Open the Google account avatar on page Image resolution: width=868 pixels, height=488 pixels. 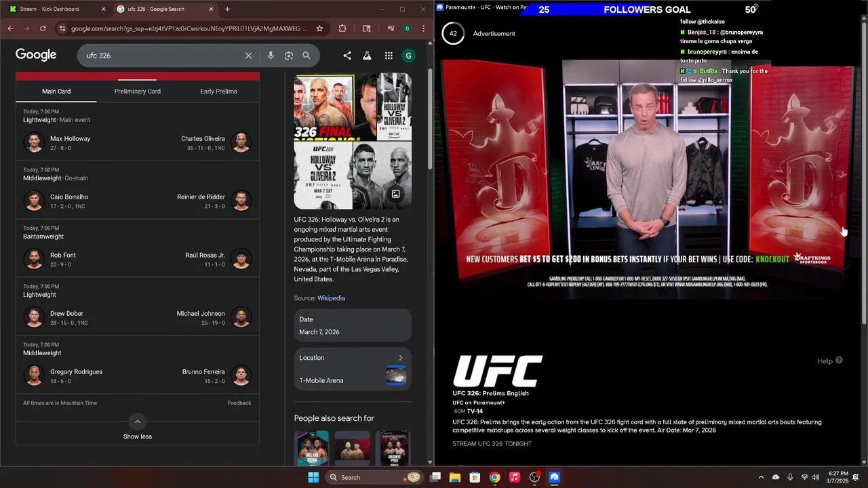(x=408, y=56)
